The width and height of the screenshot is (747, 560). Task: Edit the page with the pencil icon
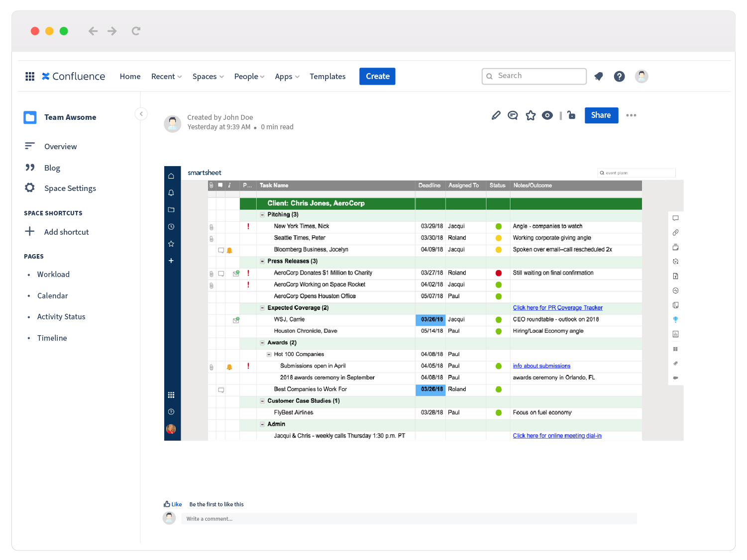point(496,115)
